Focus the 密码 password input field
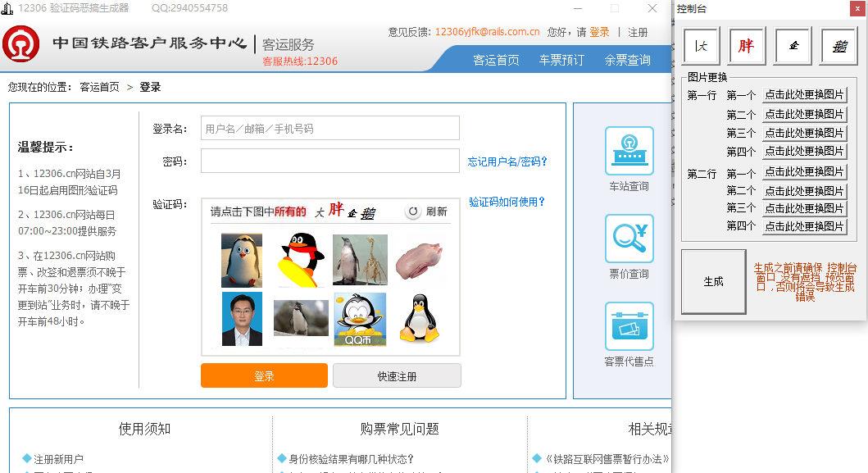 tap(330, 161)
